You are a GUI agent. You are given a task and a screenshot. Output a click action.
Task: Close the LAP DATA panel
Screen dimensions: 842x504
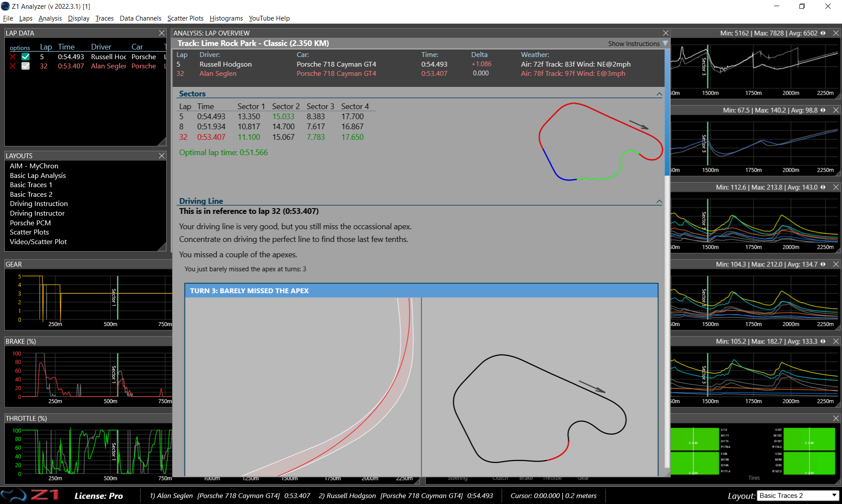(161, 33)
